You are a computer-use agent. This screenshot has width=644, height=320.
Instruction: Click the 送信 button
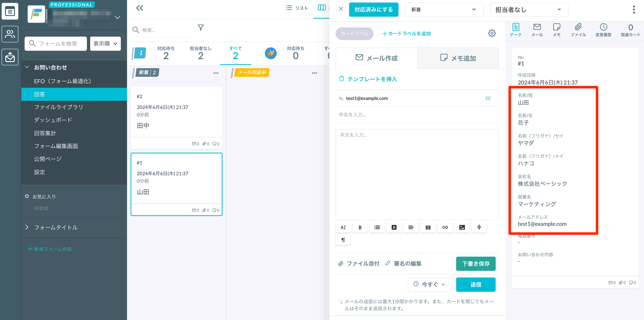click(476, 285)
